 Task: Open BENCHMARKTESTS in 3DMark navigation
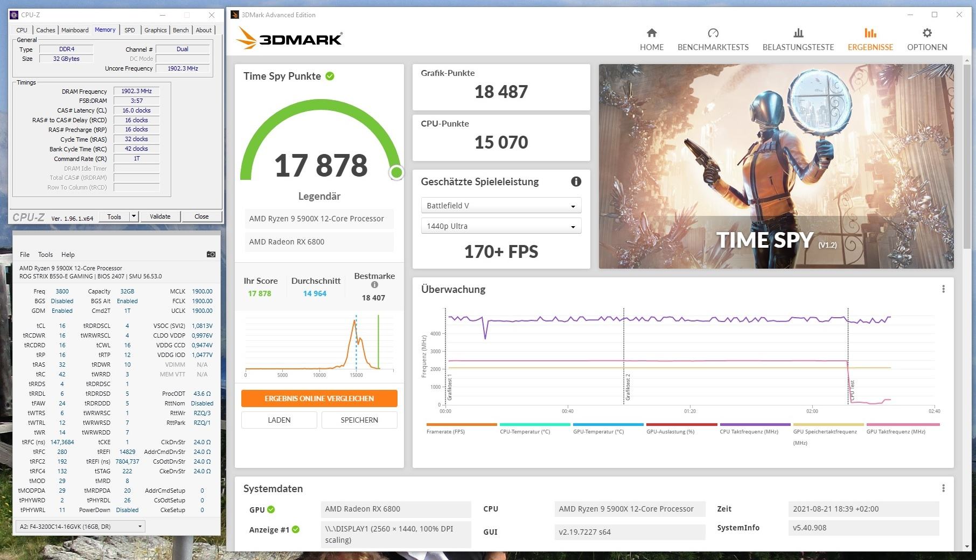point(713,40)
